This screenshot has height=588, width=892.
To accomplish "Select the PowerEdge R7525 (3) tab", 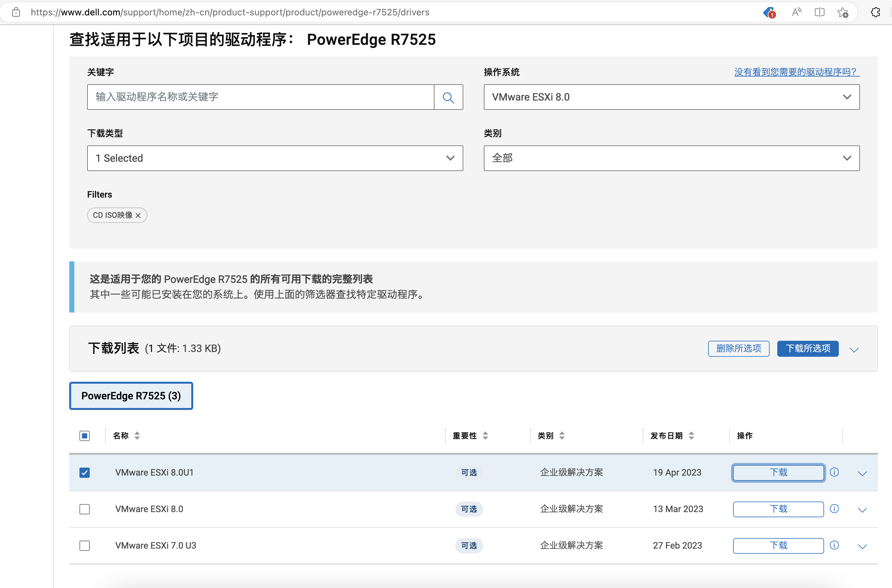I will pos(131,396).
